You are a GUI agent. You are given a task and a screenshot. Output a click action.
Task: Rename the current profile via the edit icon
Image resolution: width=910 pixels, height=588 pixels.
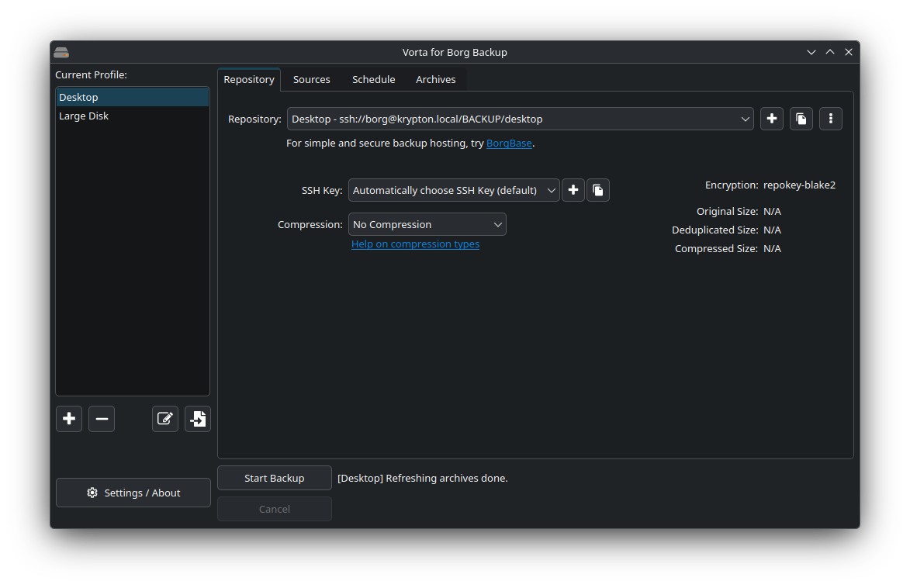coord(164,418)
